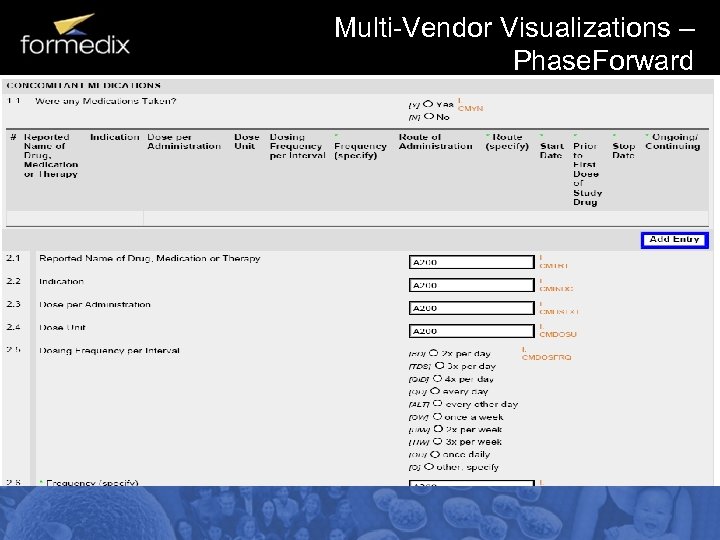Click the 'Dosing Frequency per Interval' question label
Image resolution: width=720 pixels, height=540 pixels.
(x=109, y=350)
